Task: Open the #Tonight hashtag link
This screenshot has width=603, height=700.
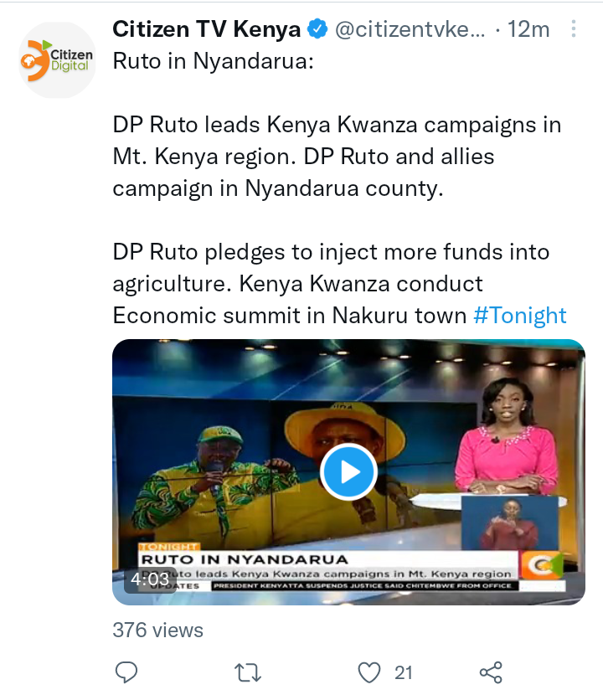Action: (x=519, y=316)
